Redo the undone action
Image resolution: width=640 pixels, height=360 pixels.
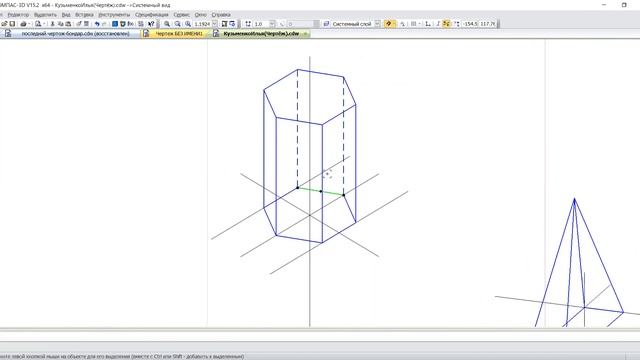[104, 24]
